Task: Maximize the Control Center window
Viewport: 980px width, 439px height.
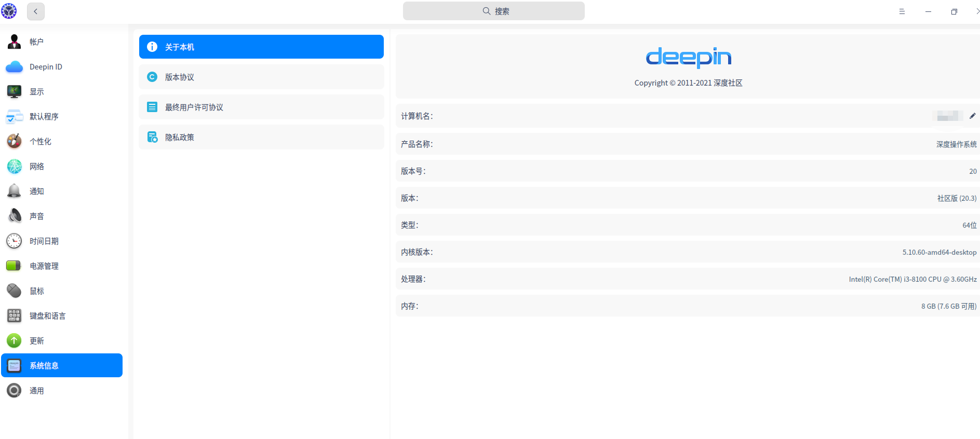Action: tap(954, 11)
